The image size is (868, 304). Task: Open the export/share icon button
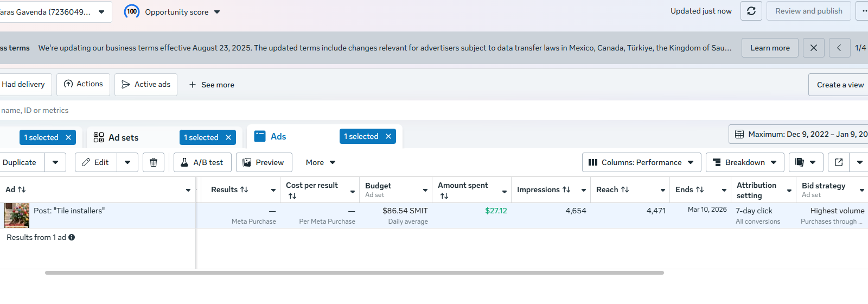click(x=839, y=162)
